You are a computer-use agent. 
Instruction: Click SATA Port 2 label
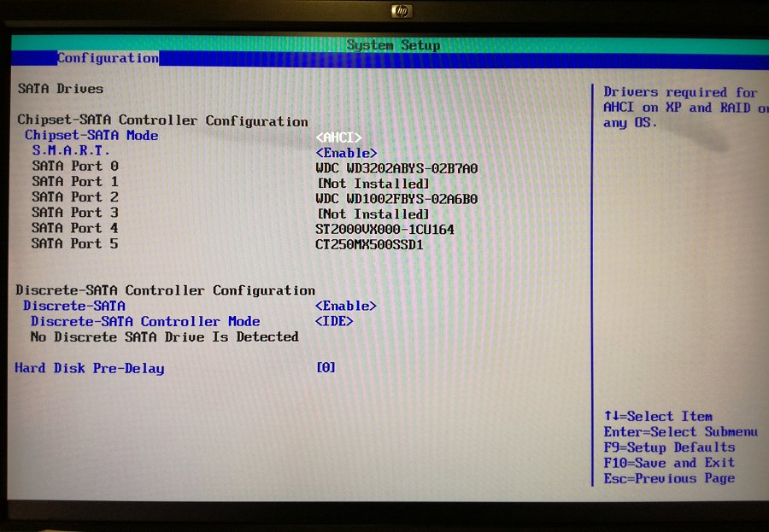pyautogui.click(x=75, y=197)
